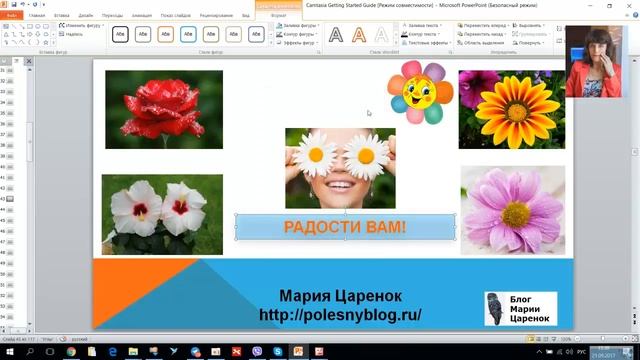Pick the down arrow shape in gallery
Viewport: 640px width, 360px height.
click(38, 34)
